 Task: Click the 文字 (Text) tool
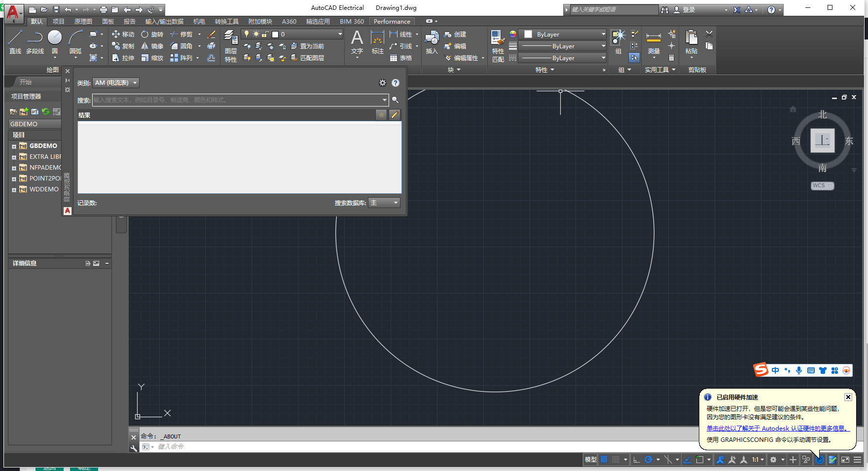coord(357,42)
